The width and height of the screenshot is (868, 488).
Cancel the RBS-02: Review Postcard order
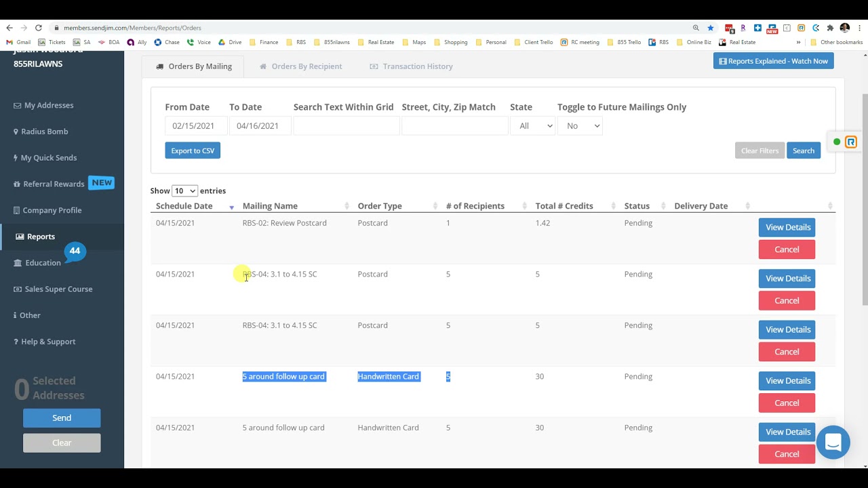[x=787, y=249]
